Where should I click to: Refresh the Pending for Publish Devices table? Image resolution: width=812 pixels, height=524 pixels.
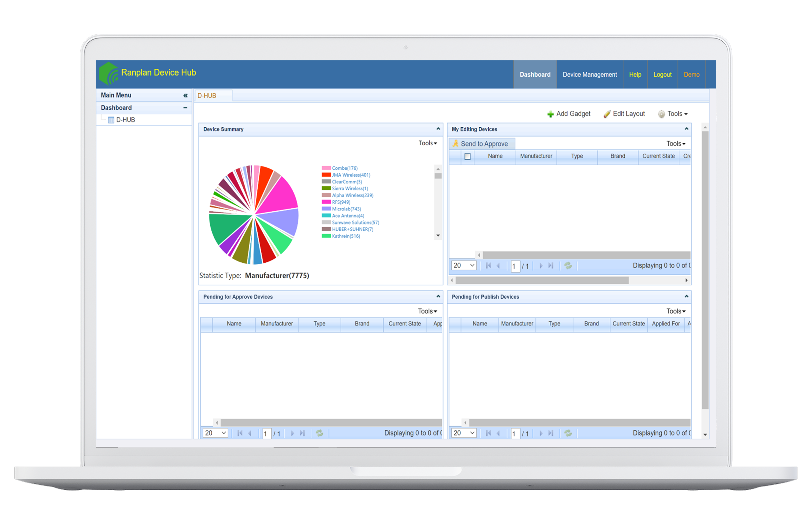pos(568,433)
